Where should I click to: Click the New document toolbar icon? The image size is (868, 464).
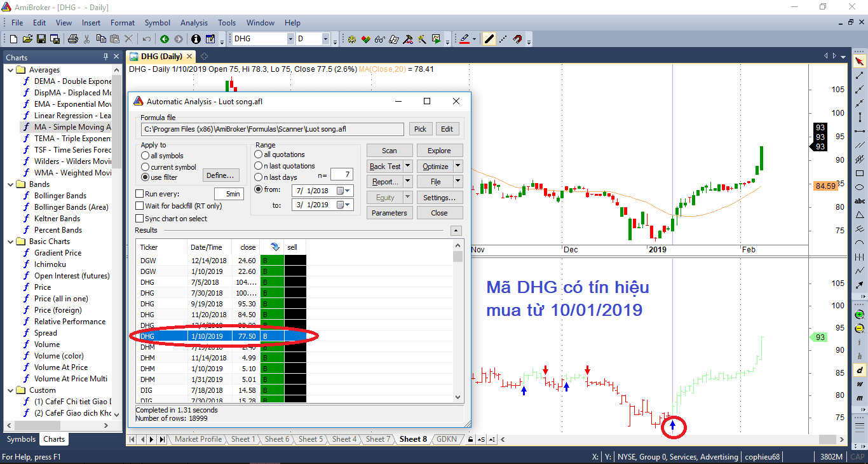tap(14, 39)
